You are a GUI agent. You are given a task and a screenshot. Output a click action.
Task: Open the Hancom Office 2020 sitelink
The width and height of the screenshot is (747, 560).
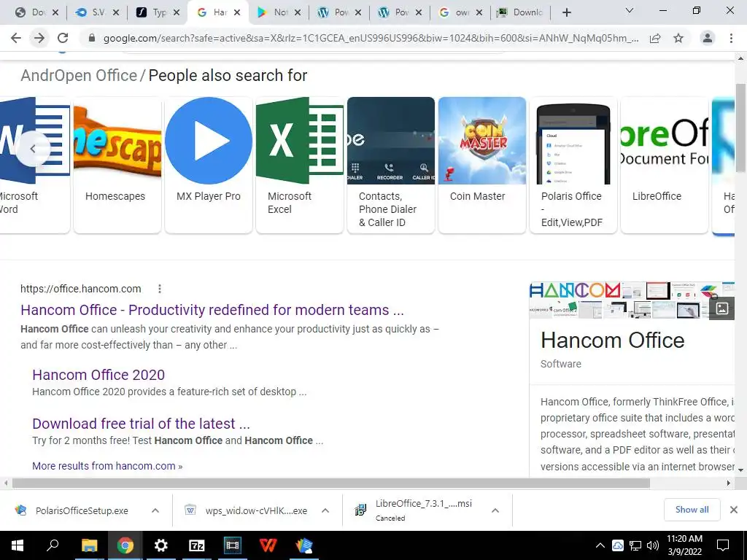(98, 375)
